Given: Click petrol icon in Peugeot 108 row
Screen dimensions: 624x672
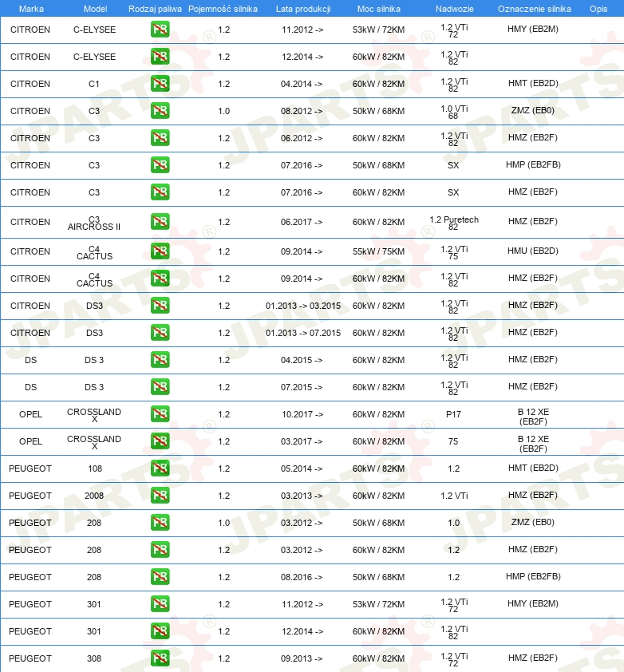Looking at the screenshot, I should pyautogui.click(x=160, y=468).
